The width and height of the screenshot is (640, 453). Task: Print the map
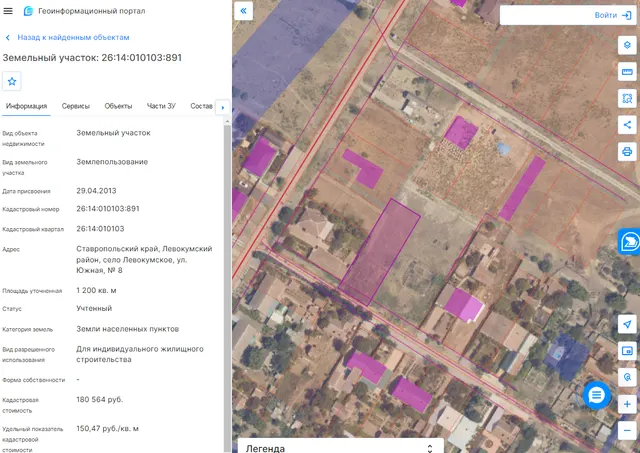(627, 152)
